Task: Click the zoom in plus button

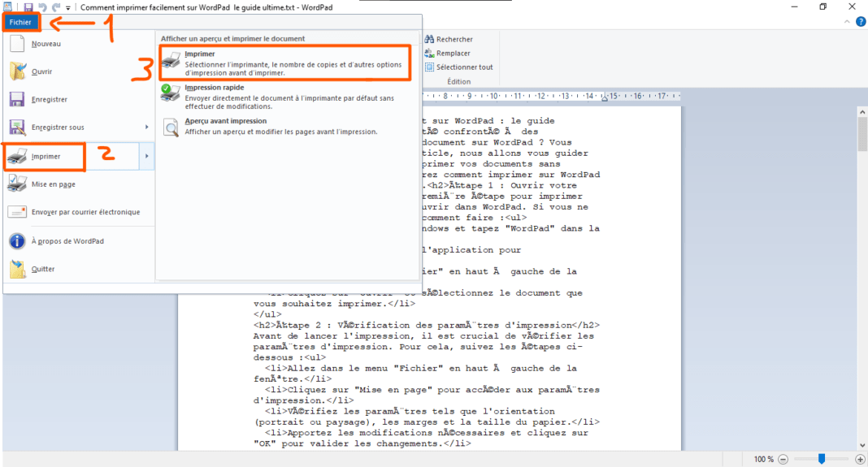Action: pos(860,459)
